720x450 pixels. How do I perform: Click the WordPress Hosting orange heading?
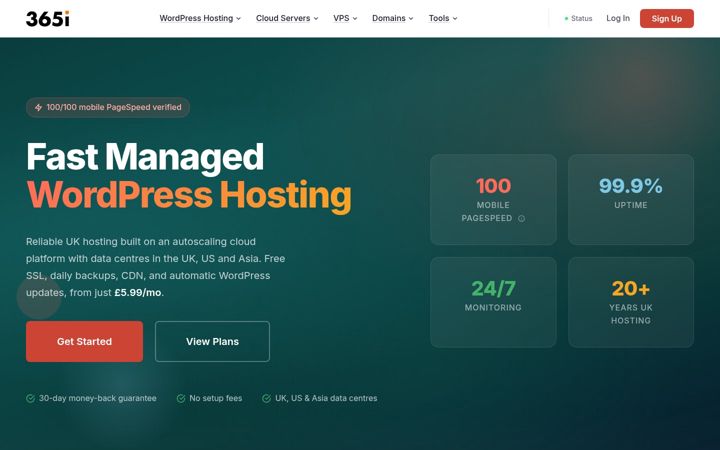click(189, 196)
